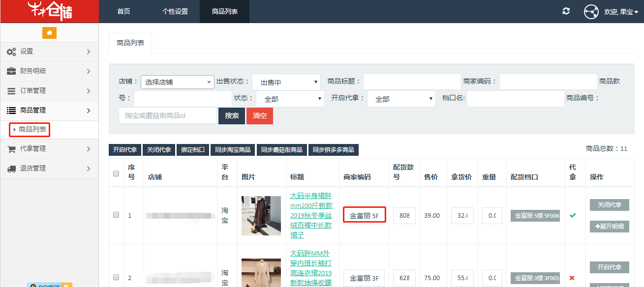
Task: Check the checkbox for row 2
Action: point(116,277)
